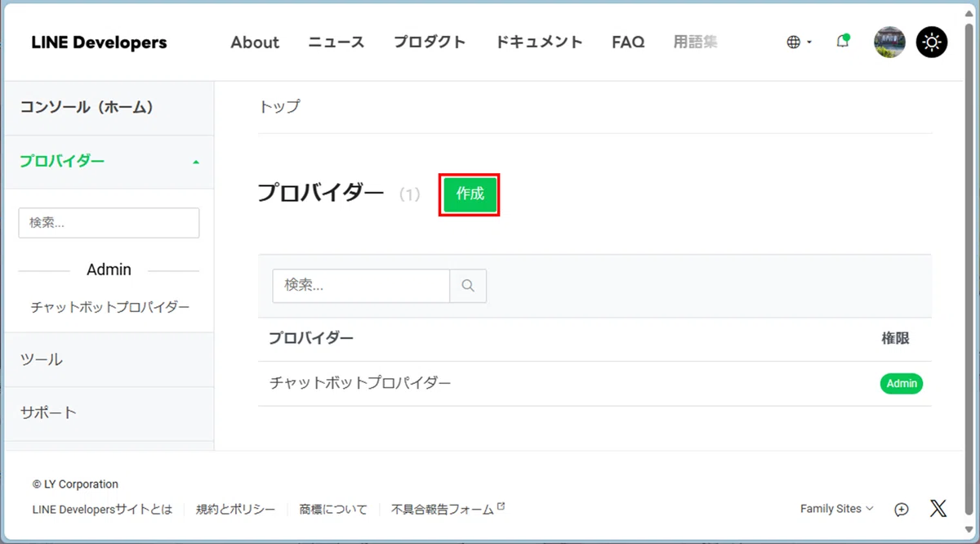This screenshot has width=980, height=544.
Task: Go to コンソール（ホーム） in sidebar
Action: pyautogui.click(x=109, y=108)
